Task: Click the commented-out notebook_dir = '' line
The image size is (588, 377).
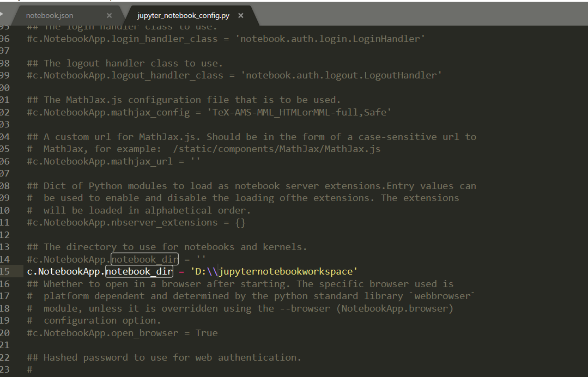Action: [116, 259]
